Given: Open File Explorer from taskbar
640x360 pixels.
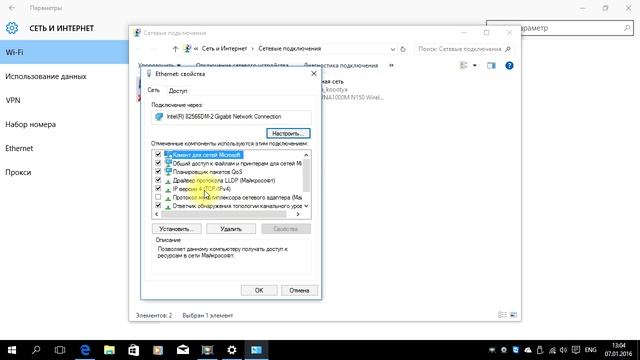Looking at the screenshot, I should [109, 350].
